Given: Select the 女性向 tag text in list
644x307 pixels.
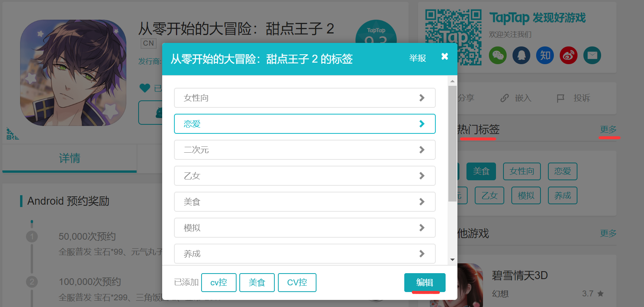Looking at the screenshot, I should (x=196, y=98).
